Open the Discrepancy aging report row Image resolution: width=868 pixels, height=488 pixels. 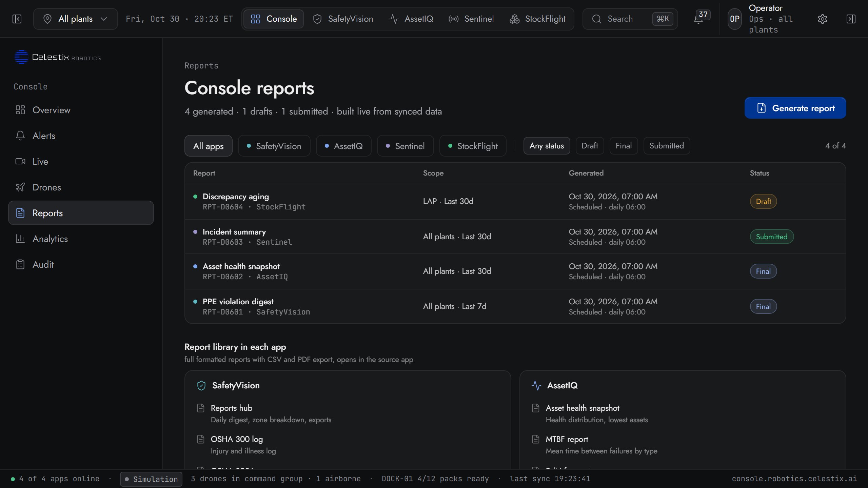pos(515,202)
